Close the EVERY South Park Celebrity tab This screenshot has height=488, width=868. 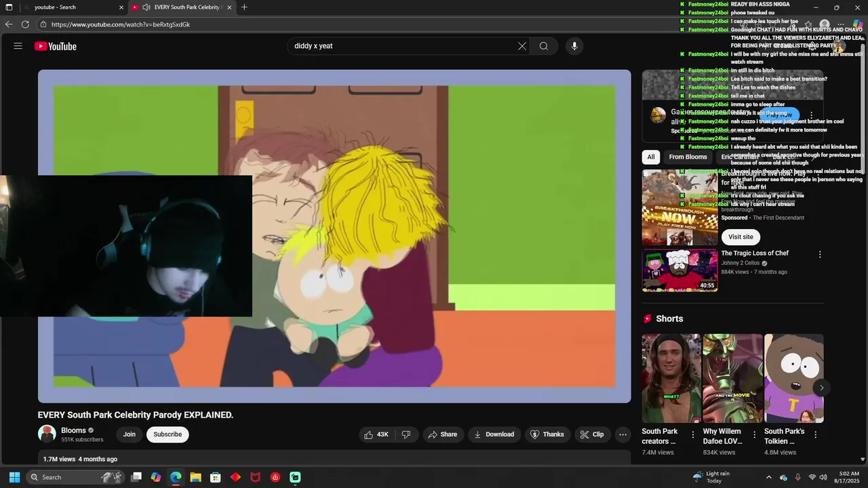[229, 7]
